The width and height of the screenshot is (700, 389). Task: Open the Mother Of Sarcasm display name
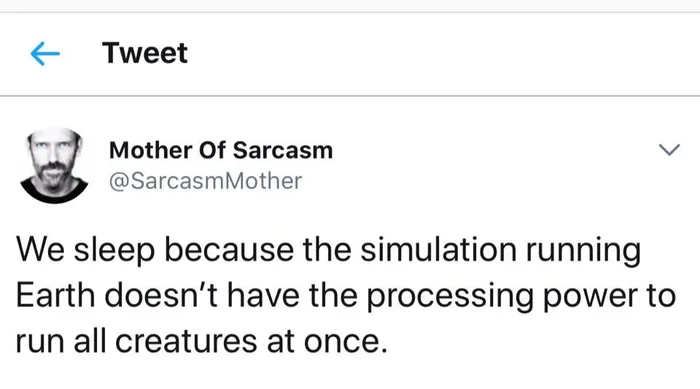click(221, 150)
